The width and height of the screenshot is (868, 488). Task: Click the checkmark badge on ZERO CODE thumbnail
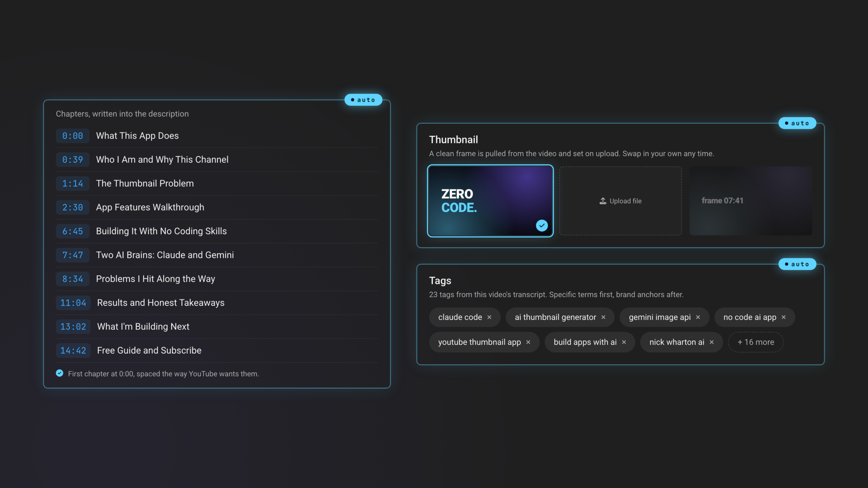click(x=542, y=225)
